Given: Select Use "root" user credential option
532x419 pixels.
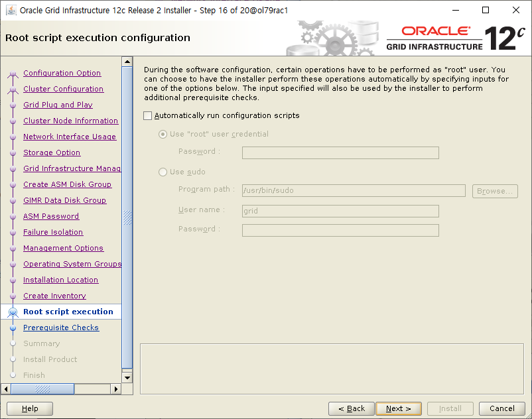Looking at the screenshot, I should tap(163, 134).
